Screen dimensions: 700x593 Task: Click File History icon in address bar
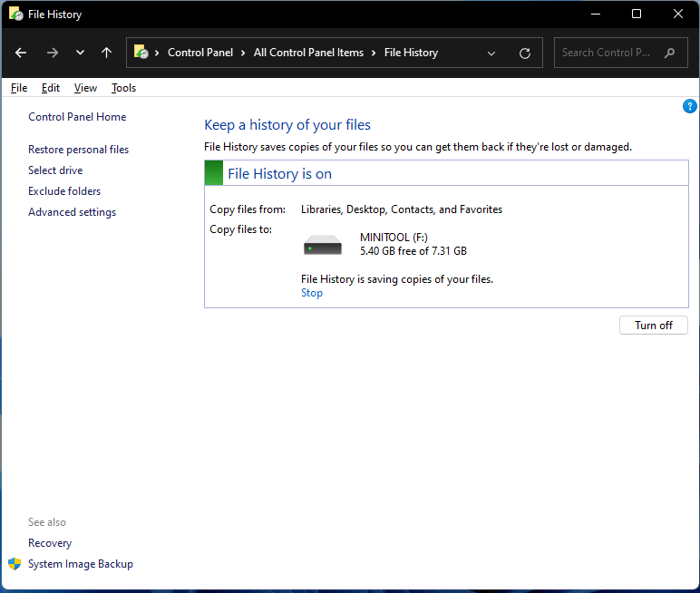coord(141,53)
